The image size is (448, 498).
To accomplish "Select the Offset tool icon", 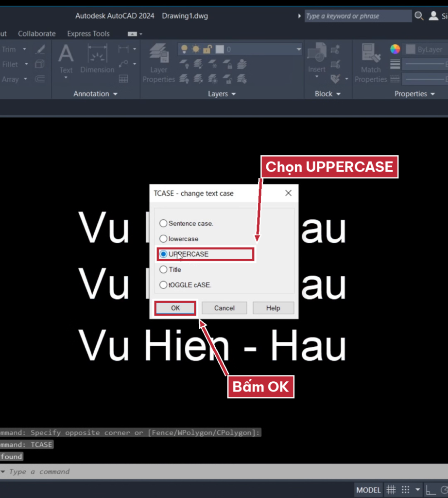I will [40, 79].
